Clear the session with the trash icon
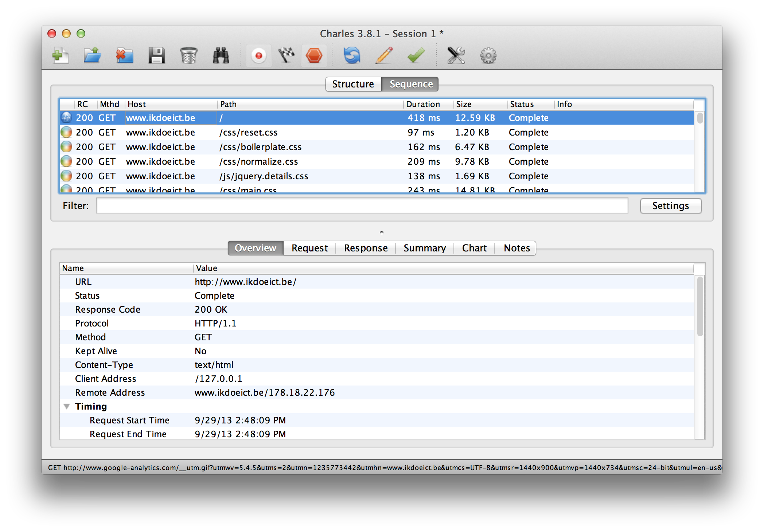This screenshot has height=532, width=764. (189, 55)
